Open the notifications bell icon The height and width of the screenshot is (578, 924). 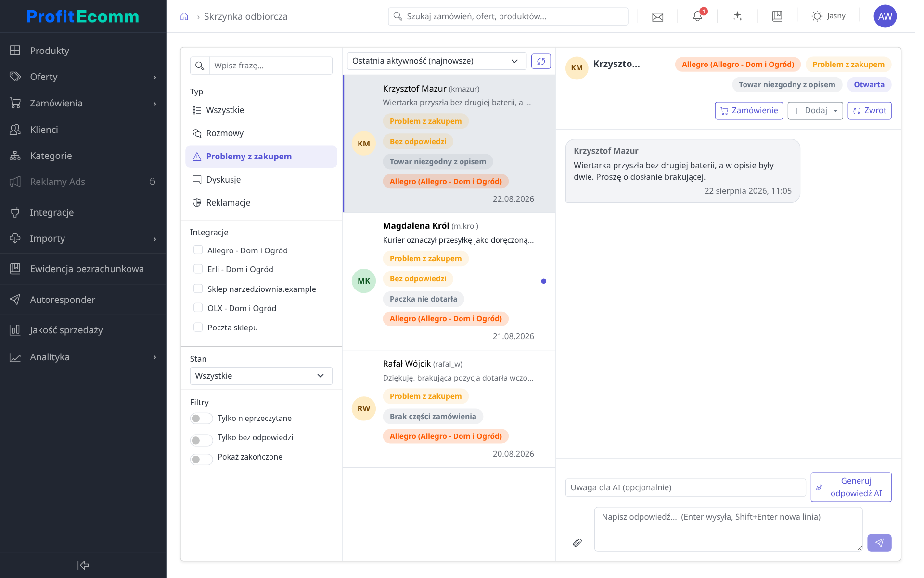[697, 16]
